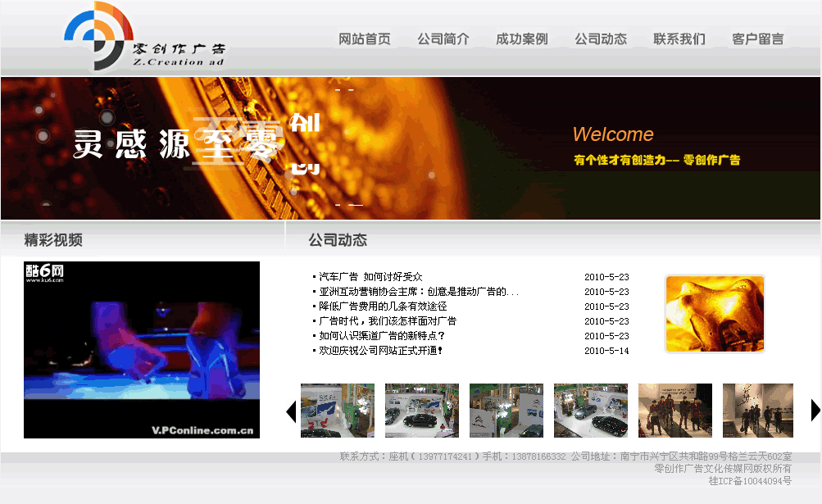Click first exhibition photo in carousel

pyautogui.click(x=338, y=411)
